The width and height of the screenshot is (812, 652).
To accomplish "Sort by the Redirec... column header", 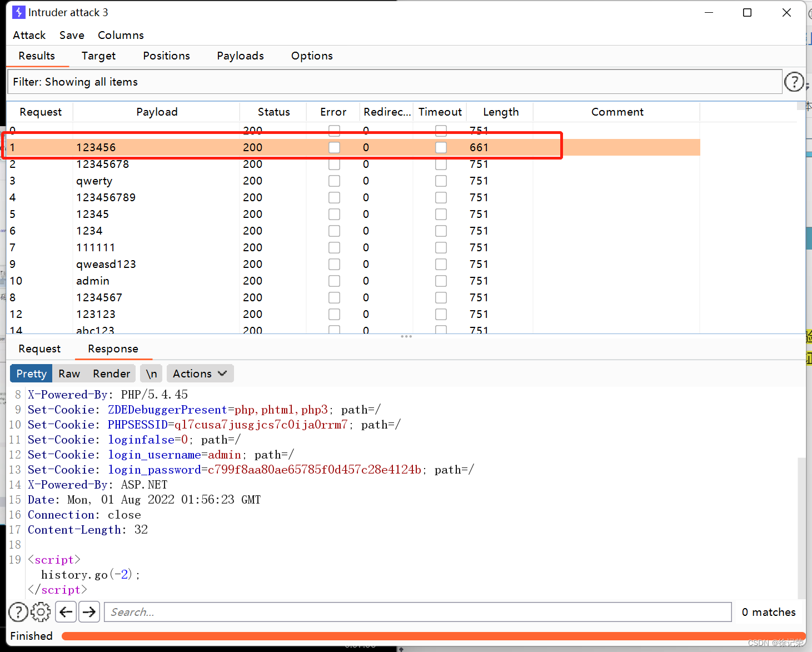I will coord(387,112).
